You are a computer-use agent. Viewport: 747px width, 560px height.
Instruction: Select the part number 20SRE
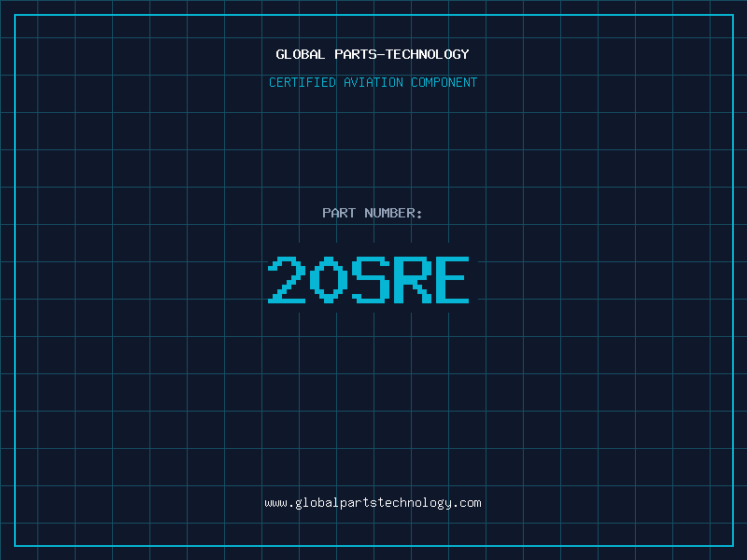[x=369, y=280]
